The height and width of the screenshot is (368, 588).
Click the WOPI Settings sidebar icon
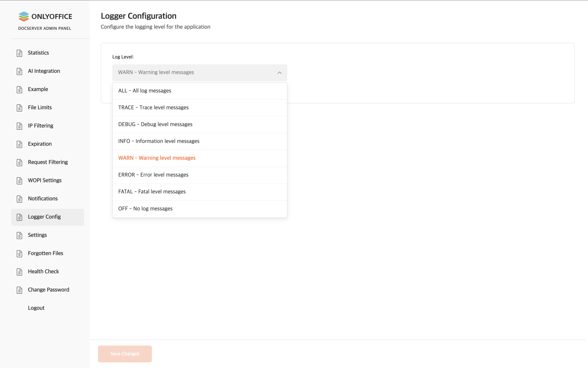[20, 180]
